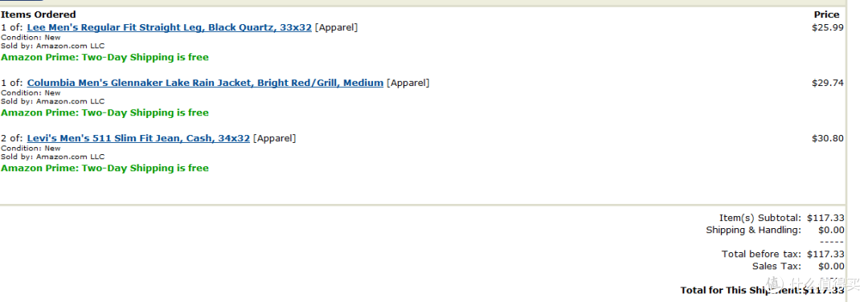Screen dimensions: 868x302
Task: Open the Levi's Men's 511 Slim Fit Jean link
Action: click(x=138, y=138)
